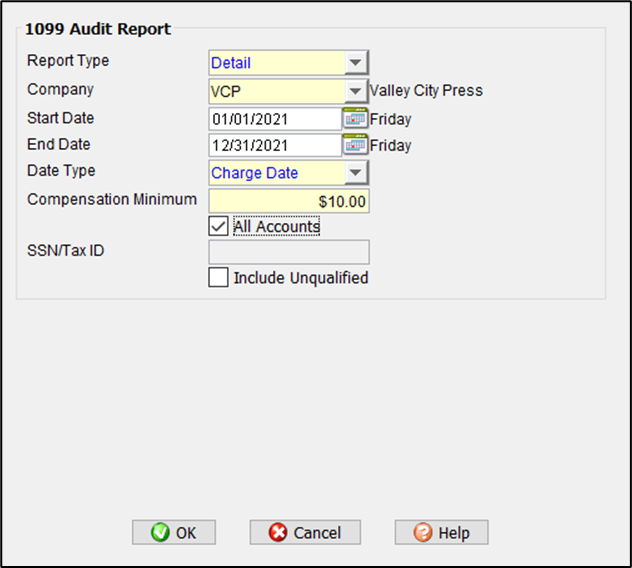Click the green checkmark icon on OK
The height and width of the screenshot is (568, 632).
[160, 533]
